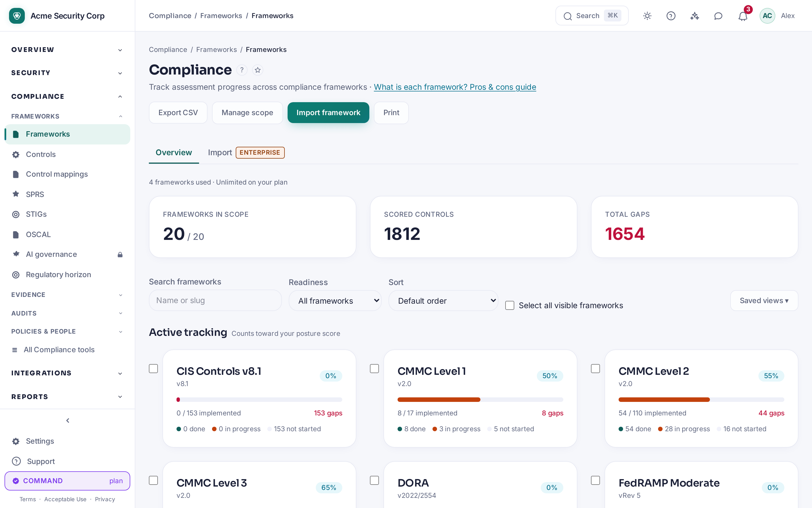Open SPRS star item in sidebar

[x=67, y=194]
